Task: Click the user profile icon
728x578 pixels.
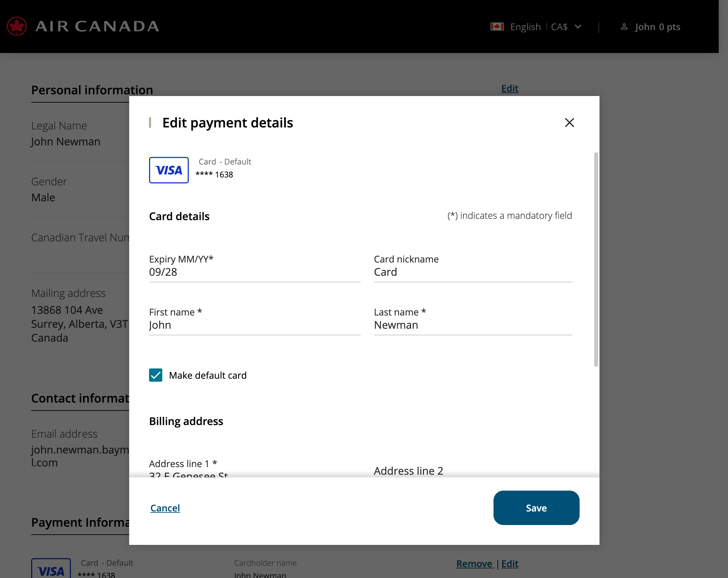Action: pos(624,27)
